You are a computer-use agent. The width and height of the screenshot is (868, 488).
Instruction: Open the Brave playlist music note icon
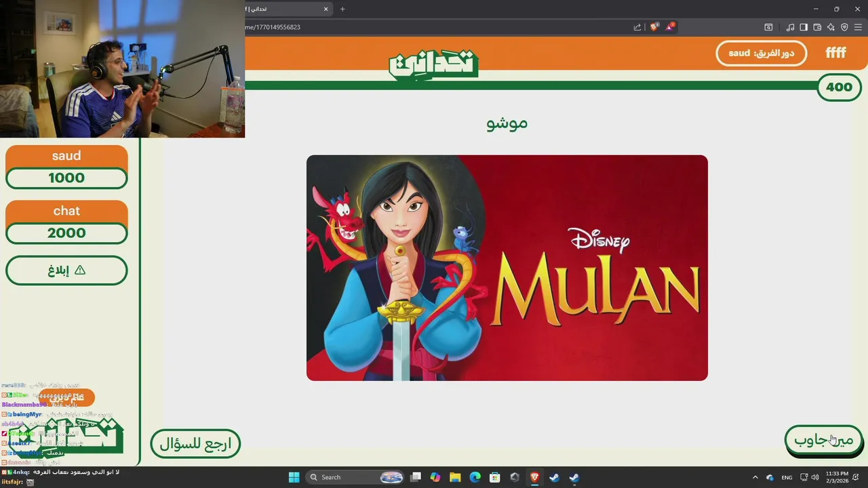coord(790,27)
